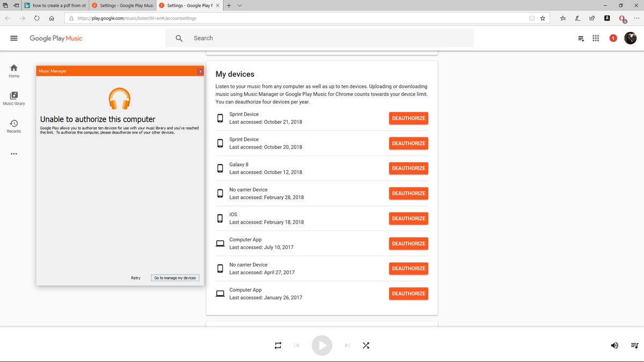
Task: Deauthorize the Galaxy 8 device
Action: [408, 168]
